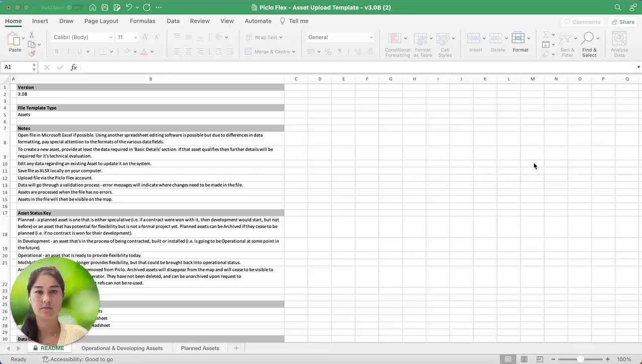Open the Insert ribbon tab

[40, 21]
